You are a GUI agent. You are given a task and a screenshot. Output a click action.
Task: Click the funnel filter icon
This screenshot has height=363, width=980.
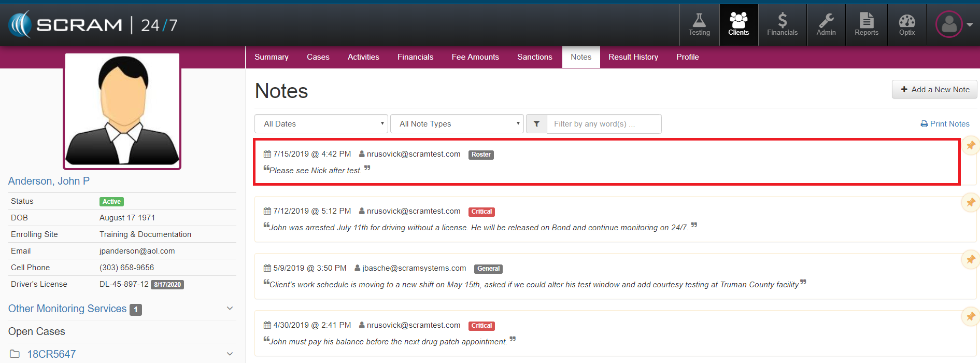point(536,124)
